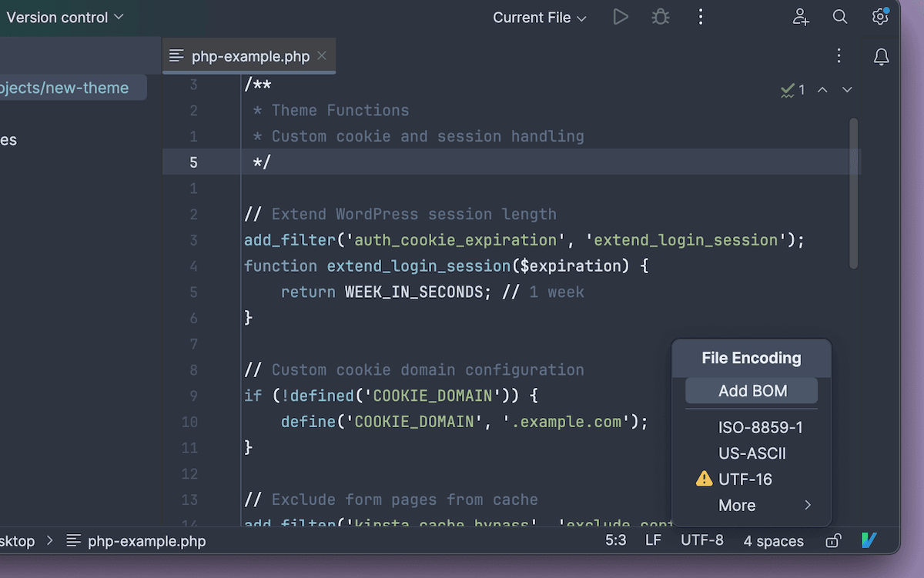Toggle the file's read-only lock
The image size is (924, 578).
click(x=832, y=540)
